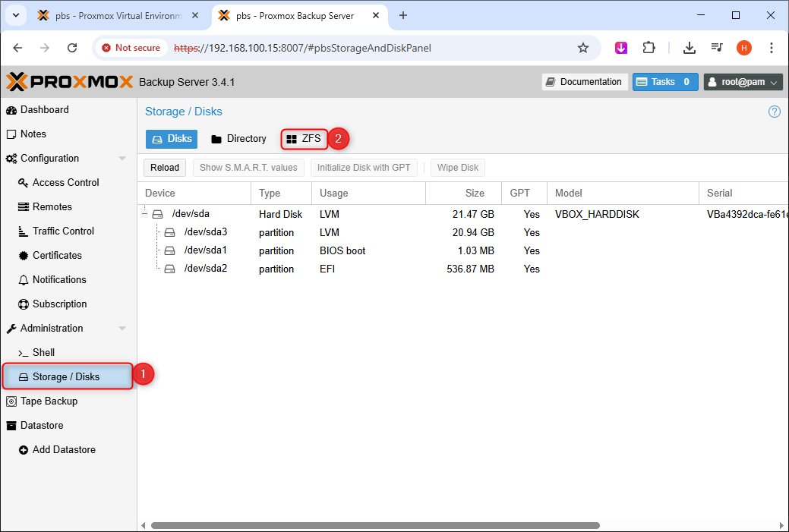
Task: Open the Documentation link
Action: point(585,82)
